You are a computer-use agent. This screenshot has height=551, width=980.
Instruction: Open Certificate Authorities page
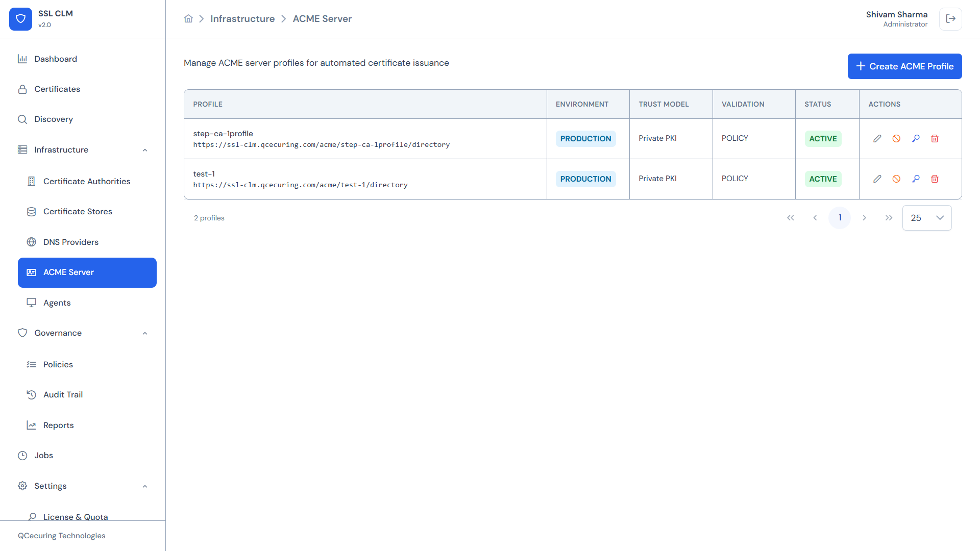click(x=87, y=182)
